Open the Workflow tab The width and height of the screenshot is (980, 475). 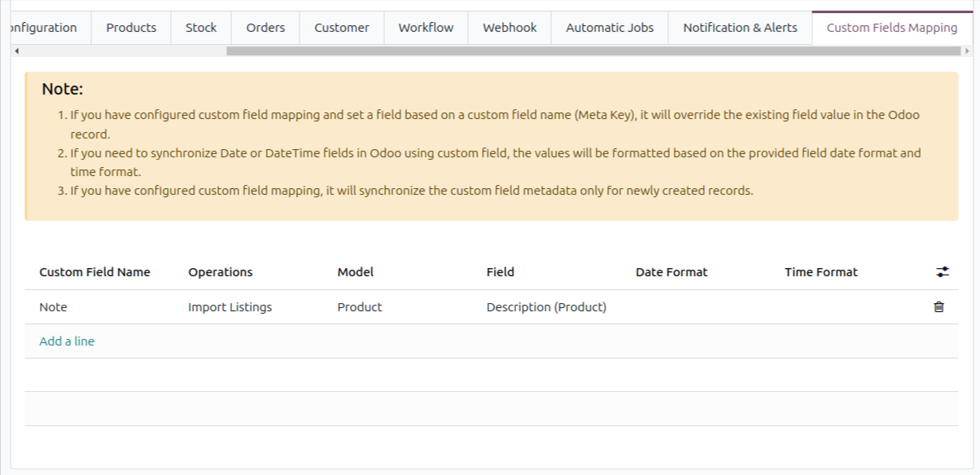[426, 28]
